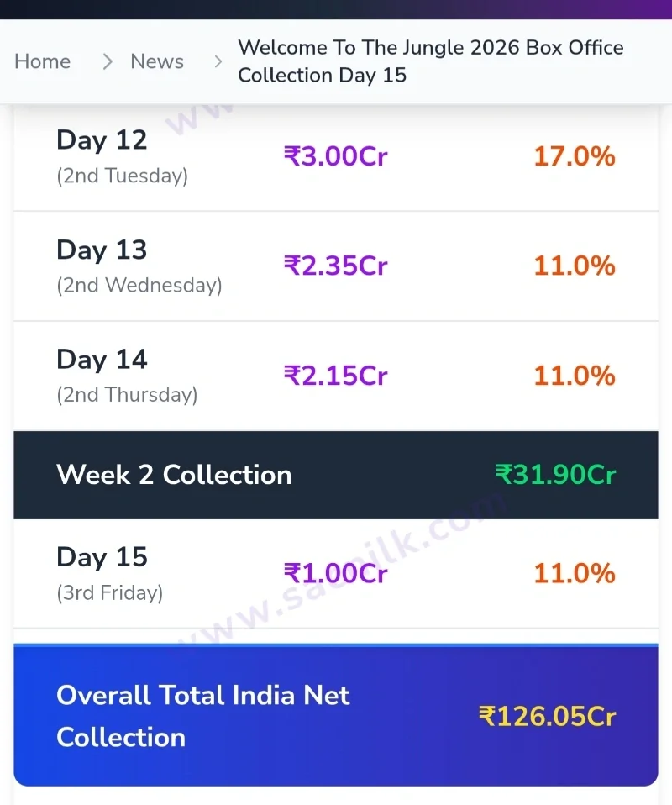This screenshot has width=672, height=805.
Task: Select the Welcome To The Jungle 2026 breadcrumb title
Action: 431,61
